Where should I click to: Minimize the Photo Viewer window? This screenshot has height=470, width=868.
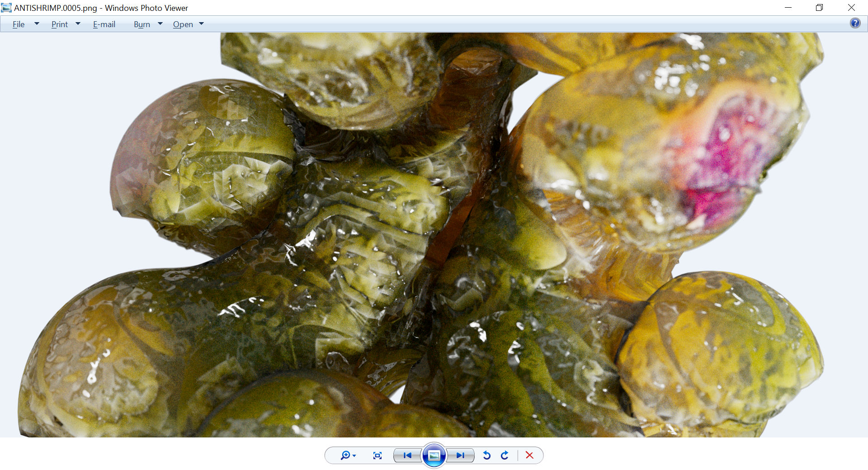788,8
